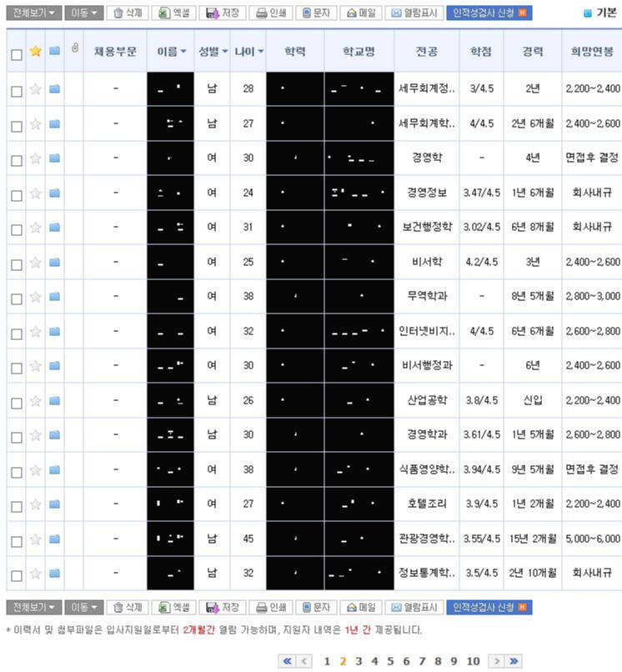Click the folder icon in header
Viewport: 622px width, 672px height.
54,51
